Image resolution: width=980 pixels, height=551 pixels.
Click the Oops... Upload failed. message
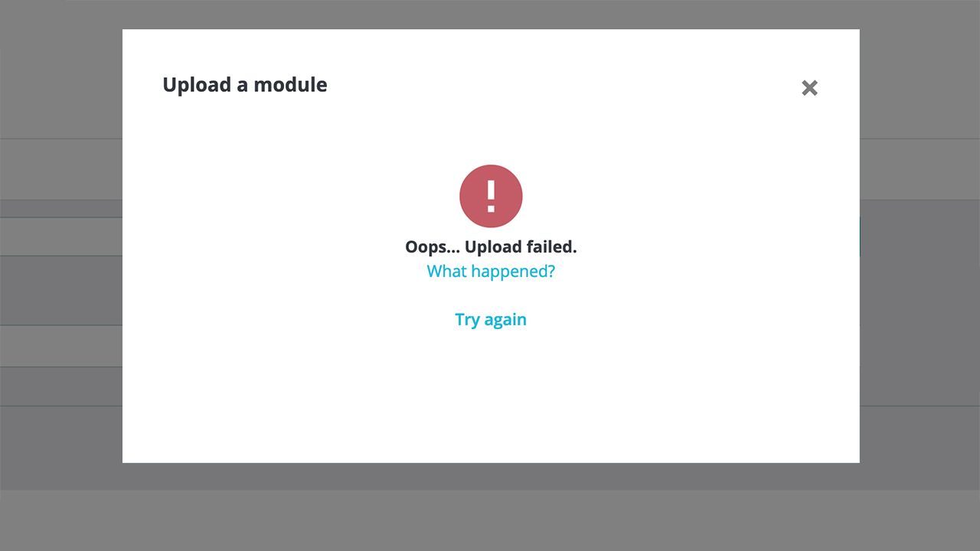(491, 246)
